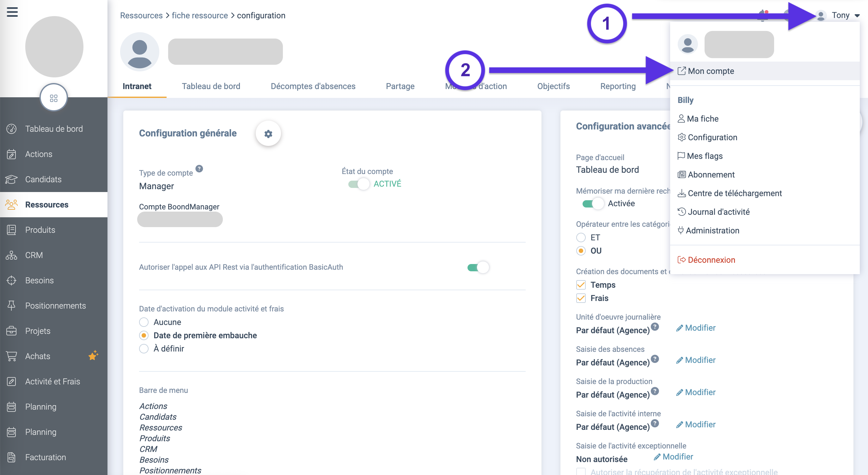This screenshot has height=475, width=868.
Task: Open the hamburger menu icon
Action: click(12, 12)
